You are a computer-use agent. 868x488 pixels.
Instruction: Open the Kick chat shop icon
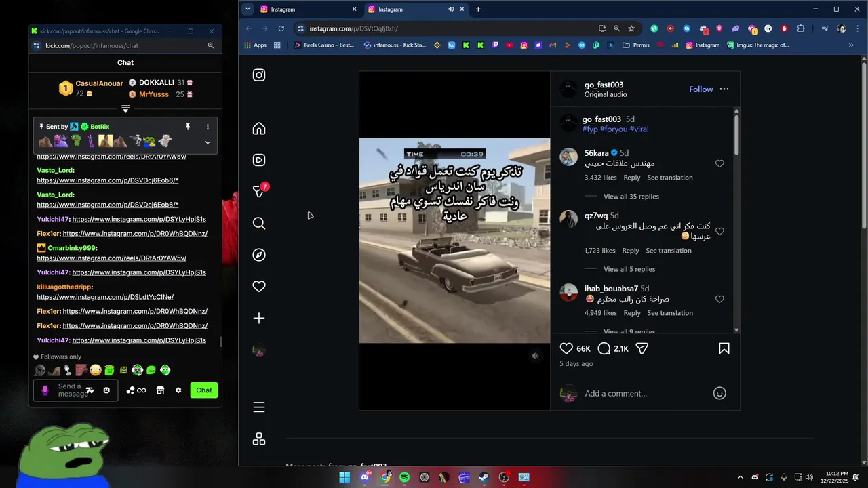[160, 390]
